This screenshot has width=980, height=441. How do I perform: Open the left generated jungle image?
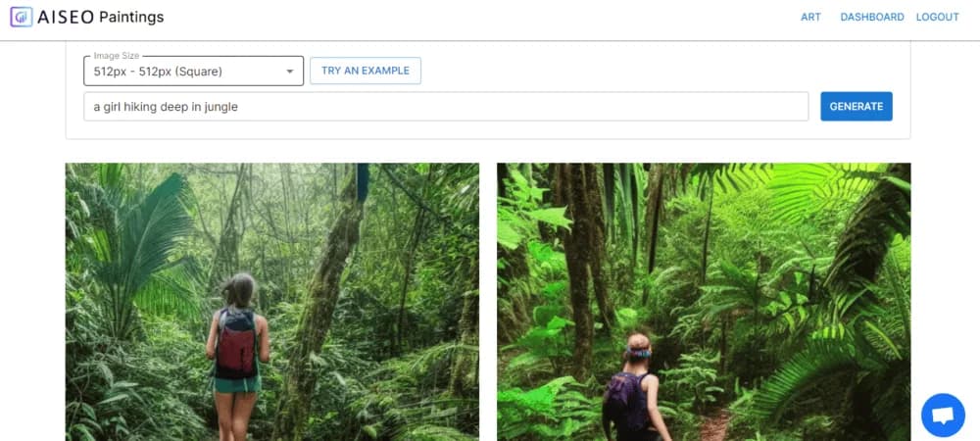point(272,302)
